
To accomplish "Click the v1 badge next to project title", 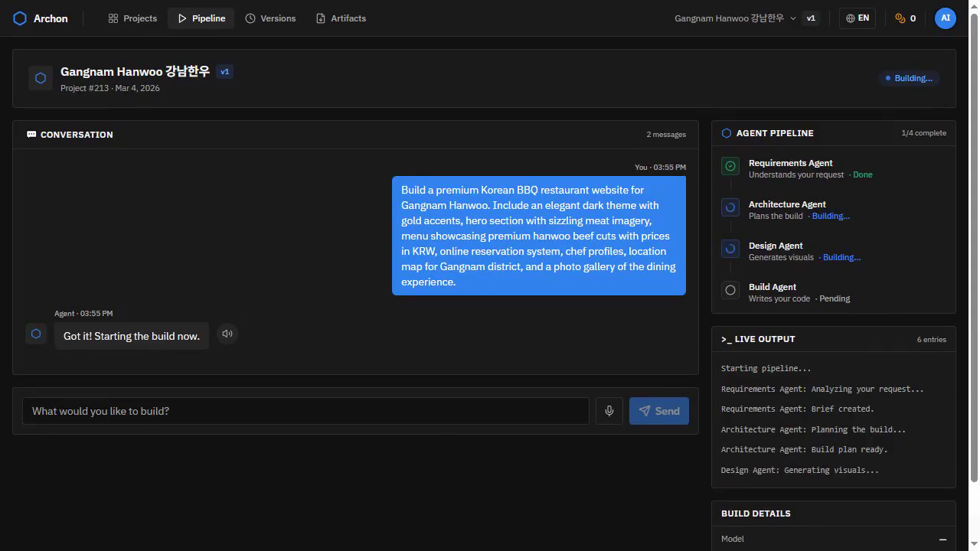I will coord(224,72).
